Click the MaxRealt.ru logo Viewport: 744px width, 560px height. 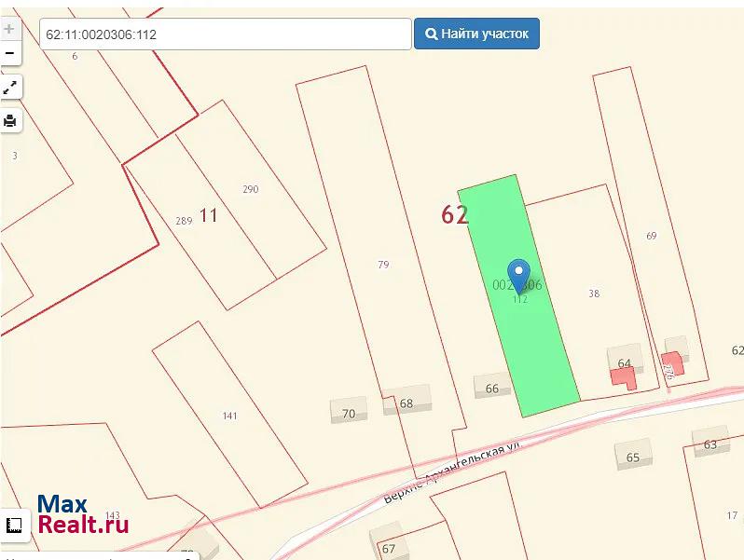click(82, 515)
